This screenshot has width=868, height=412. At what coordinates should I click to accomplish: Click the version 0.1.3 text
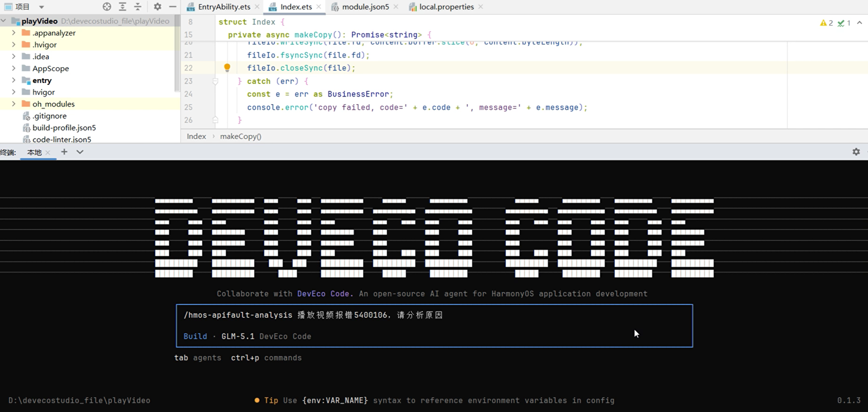[849, 400]
